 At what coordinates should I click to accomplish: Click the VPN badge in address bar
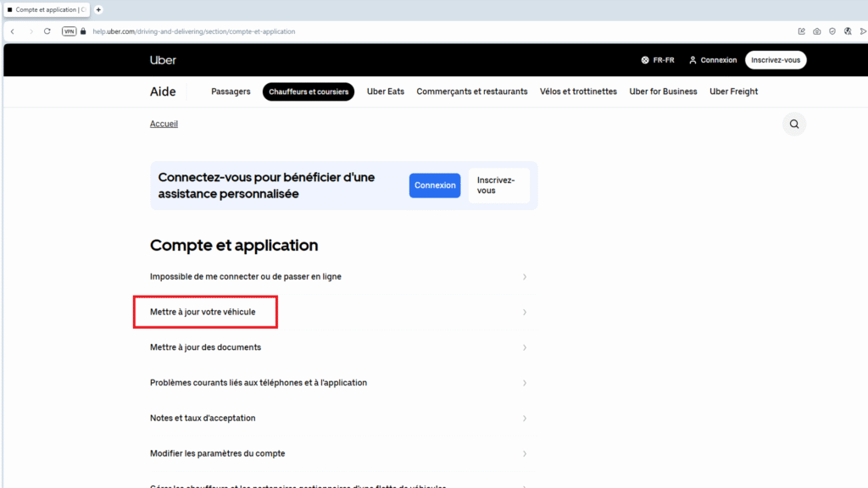pos(70,31)
